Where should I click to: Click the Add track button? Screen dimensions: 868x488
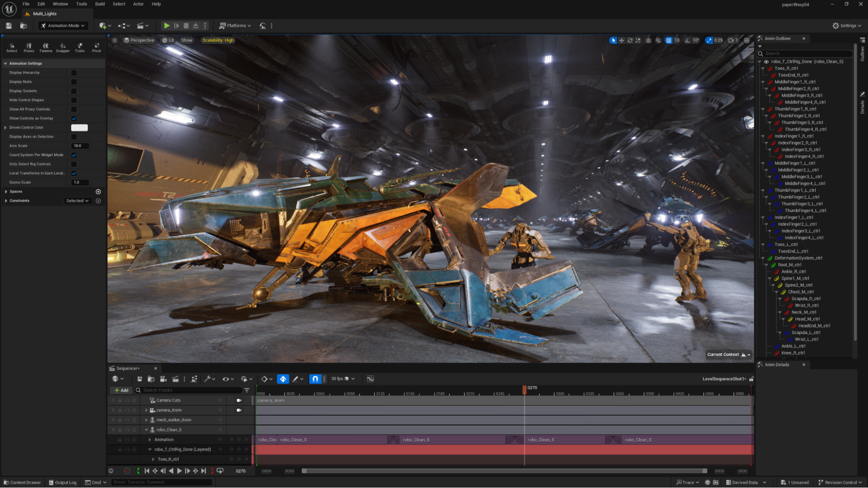point(121,390)
